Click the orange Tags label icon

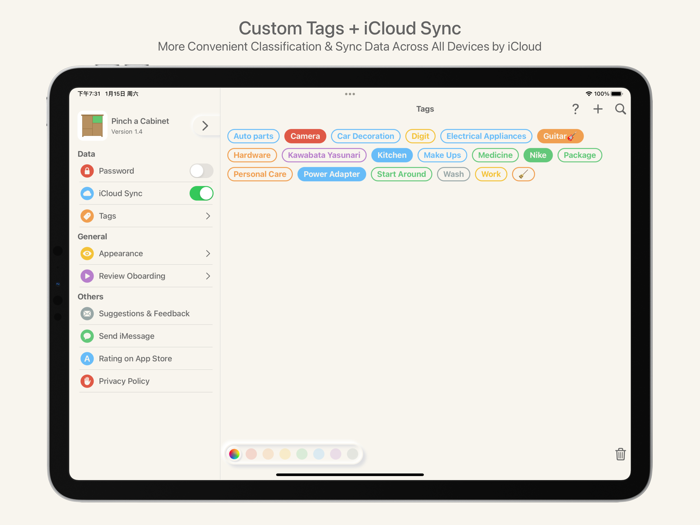[87, 216]
